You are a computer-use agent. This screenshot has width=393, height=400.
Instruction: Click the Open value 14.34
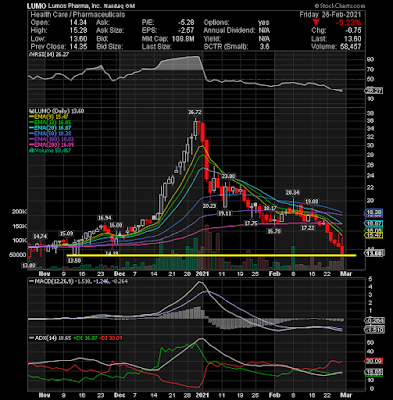(79, 23)
